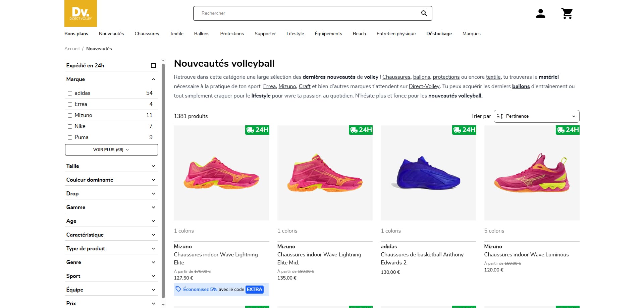Follow the lifestyle link in description
644x308 pixels.
261,96
